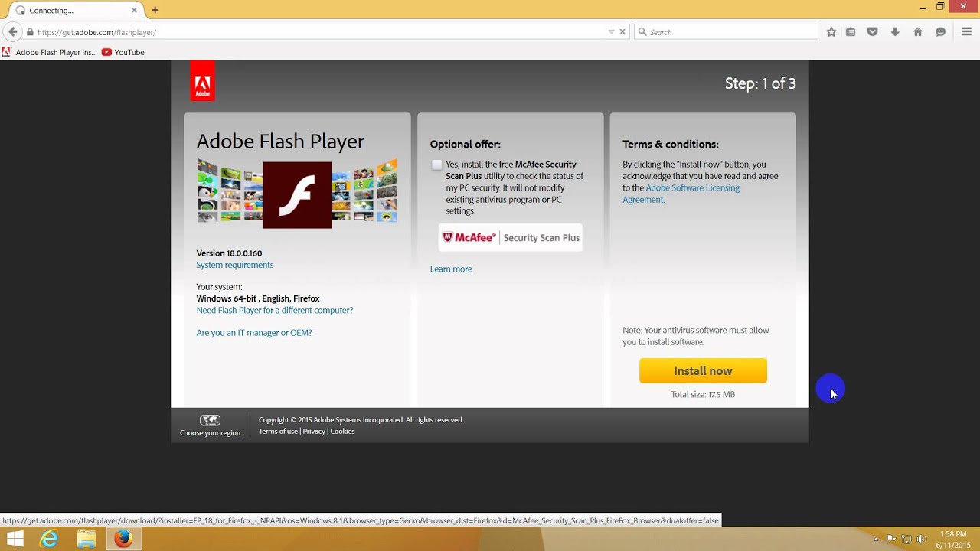Screen dimensions: 980x551
Task: Open a new tab with plus button
Action: [155, 10]
